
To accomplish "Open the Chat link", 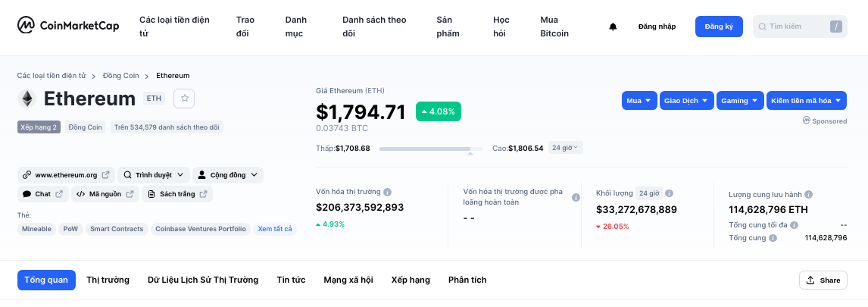I will click(42, 194).
